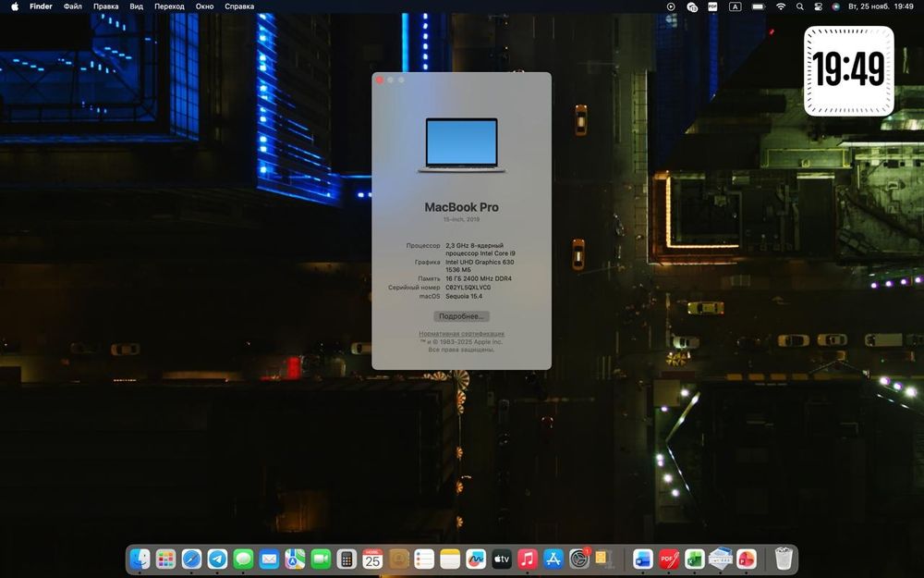Close the About This Mac window
The height and width of the screenshot is (578, 924).
380,80
